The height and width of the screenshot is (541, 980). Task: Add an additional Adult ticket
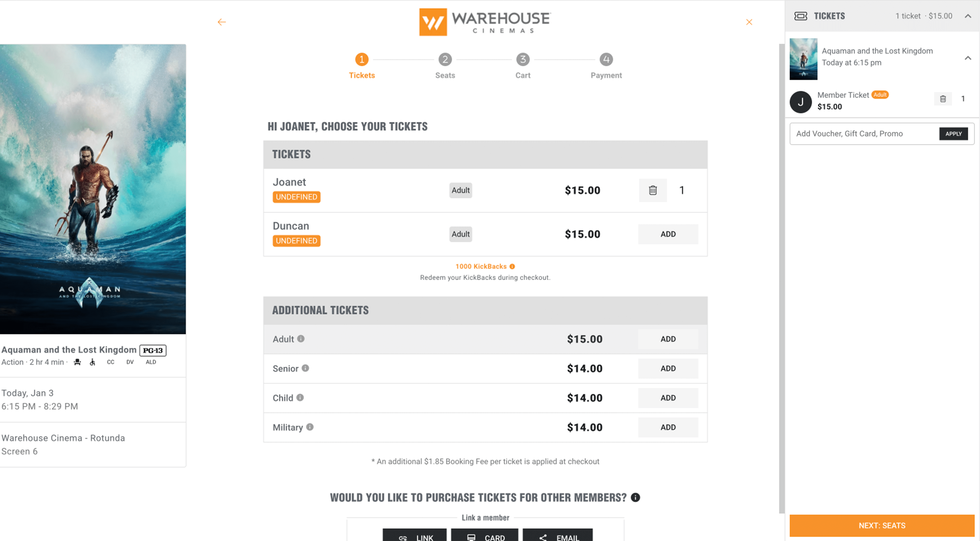tap(668, 339)
